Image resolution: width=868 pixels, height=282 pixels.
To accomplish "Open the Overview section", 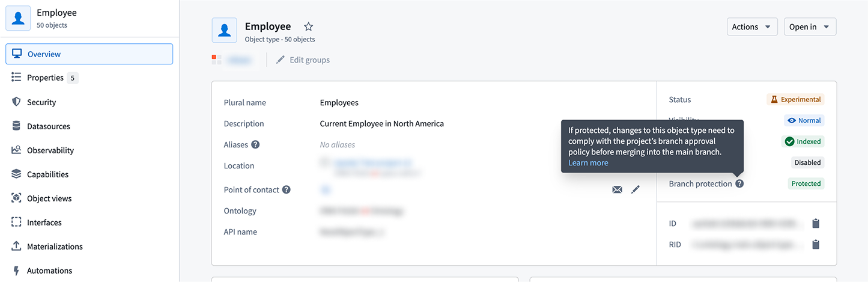I will (90, 54).
